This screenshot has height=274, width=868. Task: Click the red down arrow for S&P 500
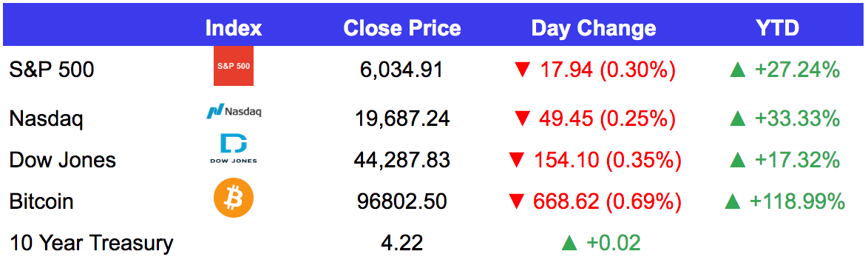pyautogui.click(x=522, y=70)
